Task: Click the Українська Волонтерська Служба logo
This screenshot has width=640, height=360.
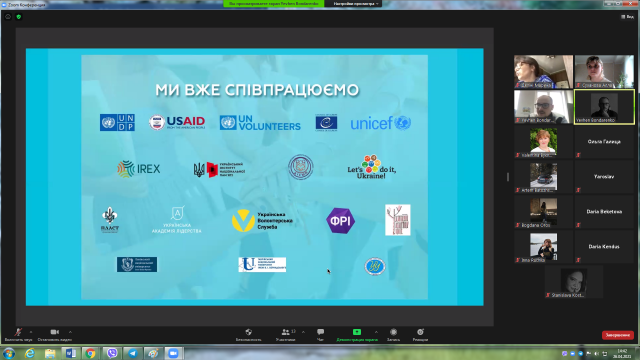Action: [262, 221]
